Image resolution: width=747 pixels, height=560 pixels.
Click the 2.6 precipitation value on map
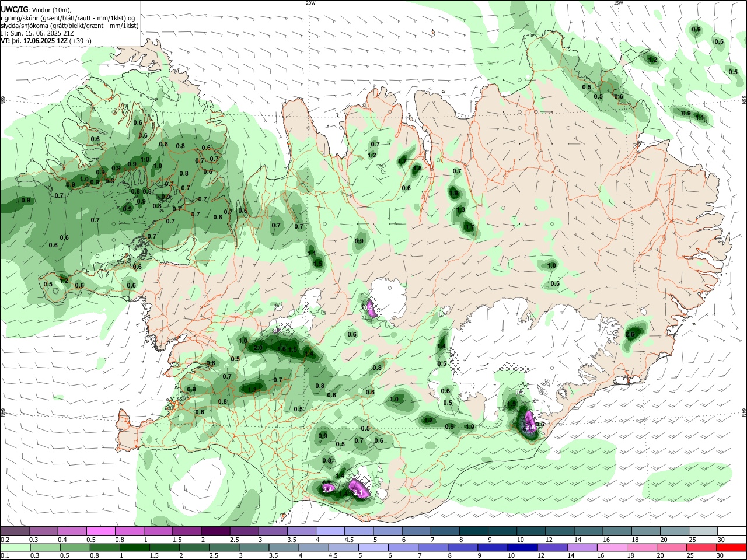pos(630,335)
